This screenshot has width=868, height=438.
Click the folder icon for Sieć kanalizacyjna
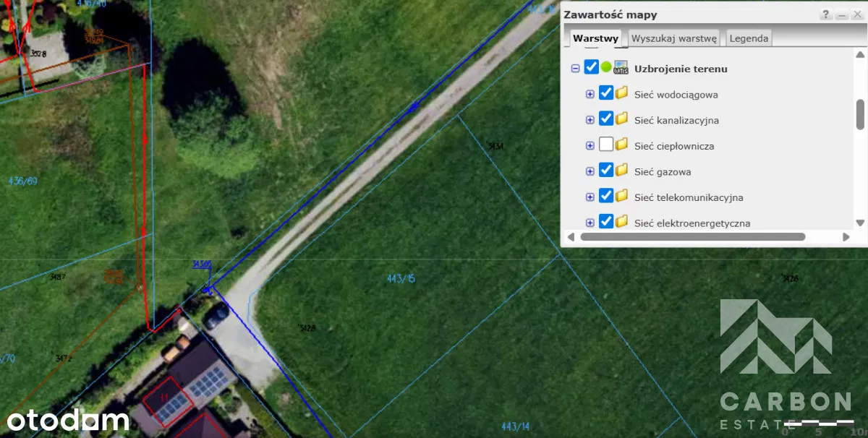point(621,119)
